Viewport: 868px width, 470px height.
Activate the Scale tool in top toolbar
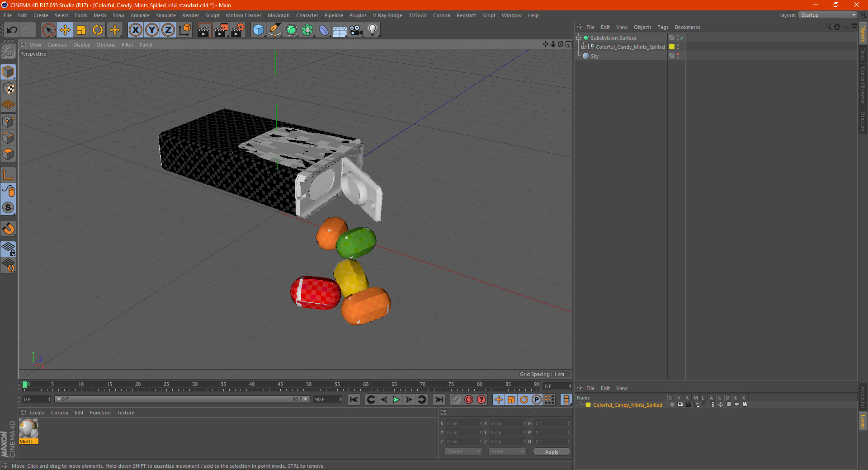pos(81,30)
